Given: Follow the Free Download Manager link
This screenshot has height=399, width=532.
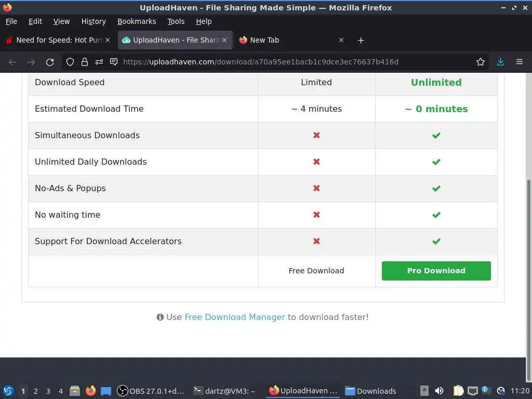Looking at the screenshot, I should 235,317.
